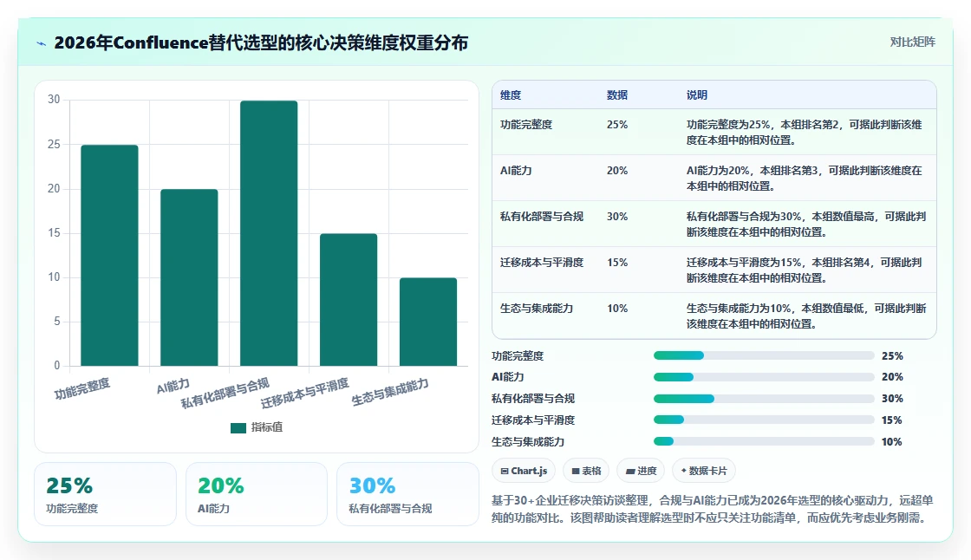971x560 pixels.
Task: Click the 15% label beside progress bar
Action: coord(892,420)
